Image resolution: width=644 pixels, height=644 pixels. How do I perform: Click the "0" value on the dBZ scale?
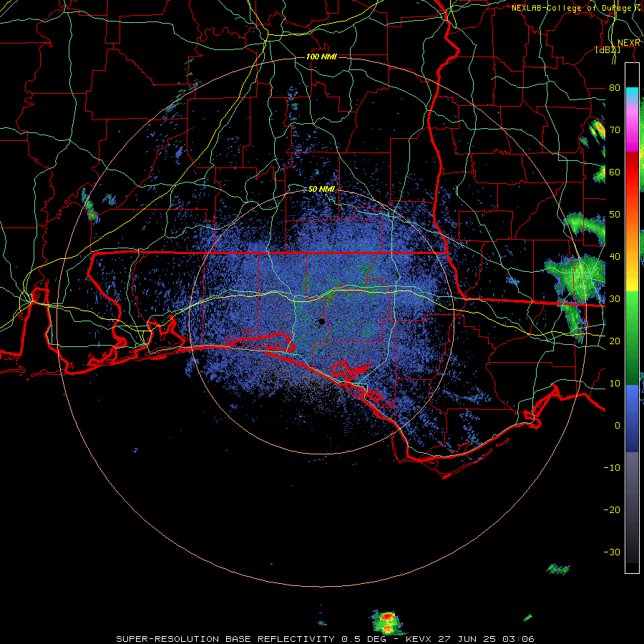click(618, 426)
